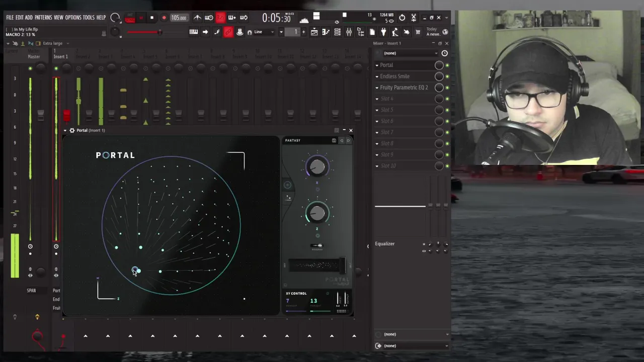The height and width of the screenshot is (362, 644).
Task: Open the VIEW menu
Action: tap(58, 18)
